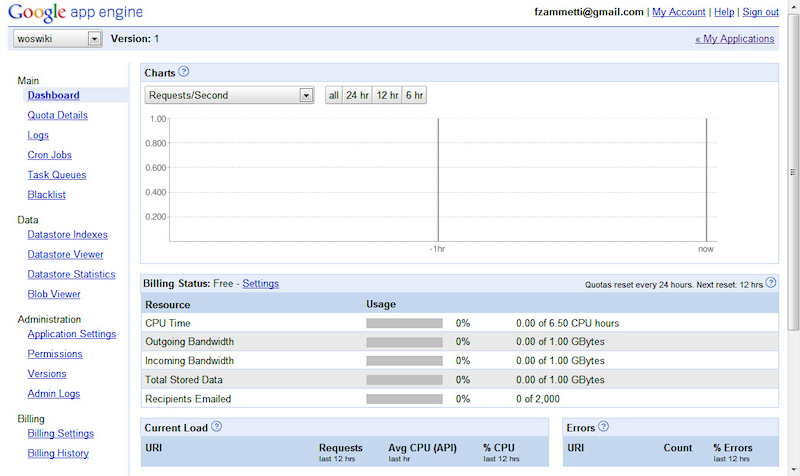Select the 'all' chart time range
The width and height of the screenshot is (800, 476).
pos(334,95)
